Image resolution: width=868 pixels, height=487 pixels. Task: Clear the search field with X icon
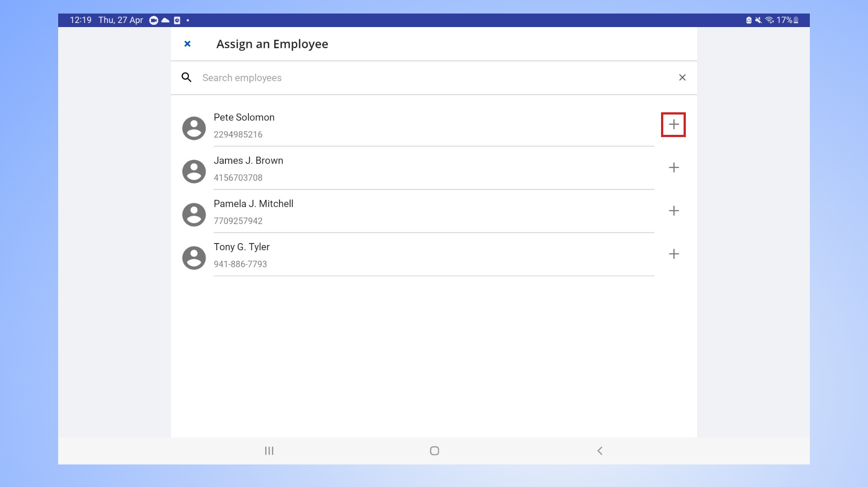click(682, 78)
